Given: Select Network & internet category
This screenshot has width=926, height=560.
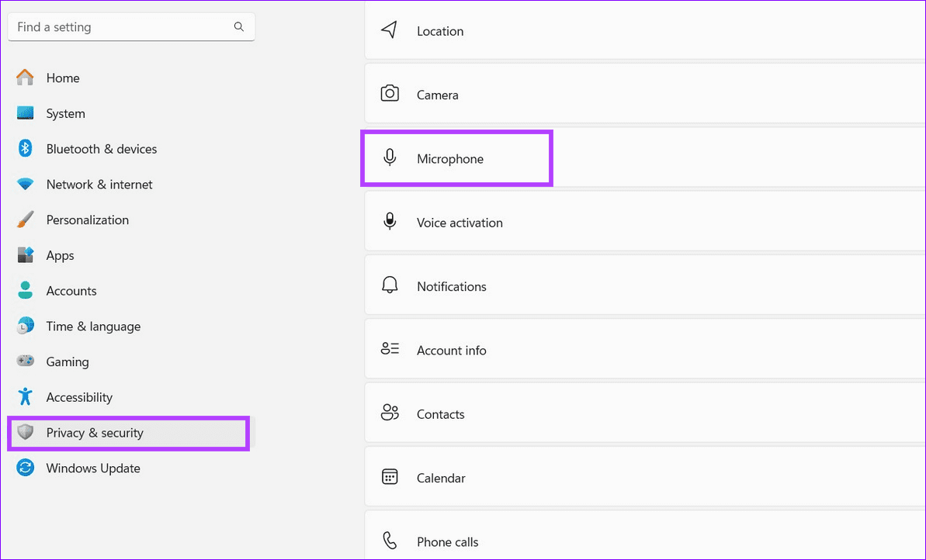Looking at the screenshot, I should pos(99,185).
